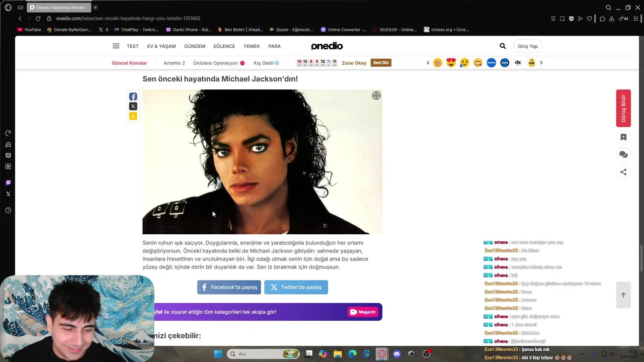Open Gartic Phone bookmark
This screenshot has width=644, height=362.
pos(189,30)
